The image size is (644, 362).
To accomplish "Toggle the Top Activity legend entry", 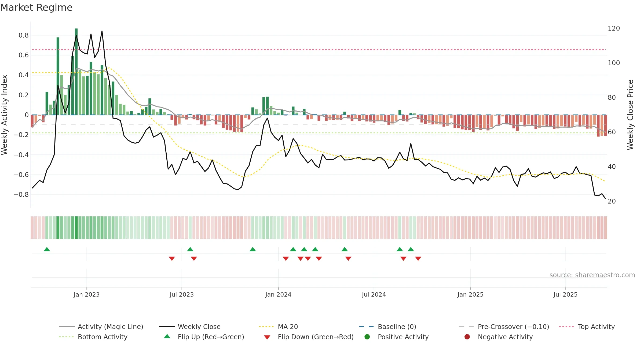I will (587, 327).
